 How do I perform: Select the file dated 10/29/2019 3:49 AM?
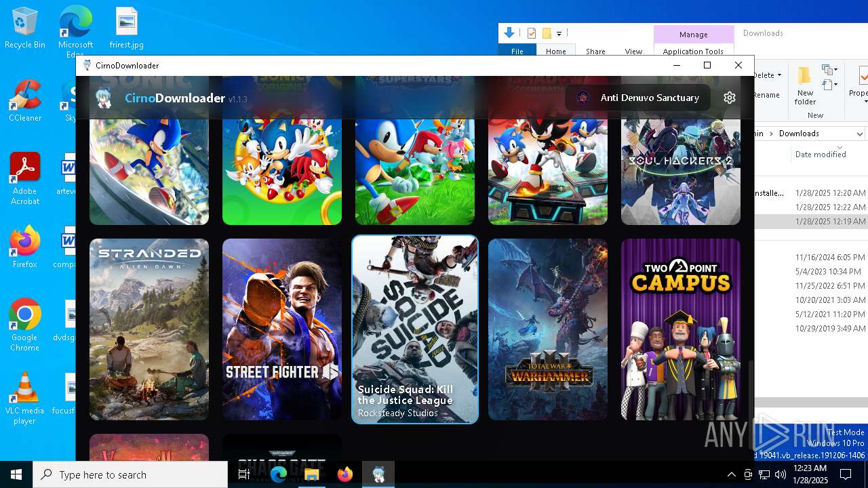(811, 329)
